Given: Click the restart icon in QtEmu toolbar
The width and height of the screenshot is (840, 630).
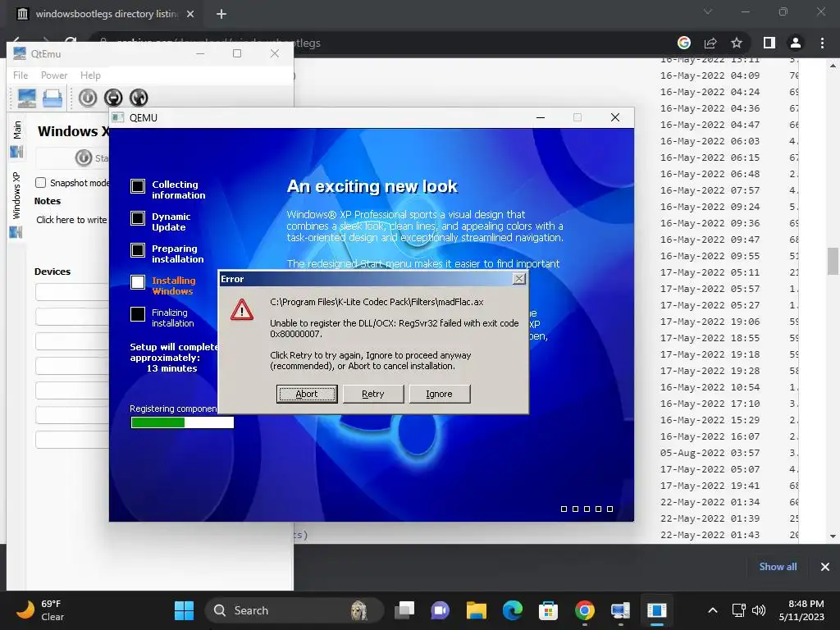Looking at the screenshot, I should pos(138,98).
